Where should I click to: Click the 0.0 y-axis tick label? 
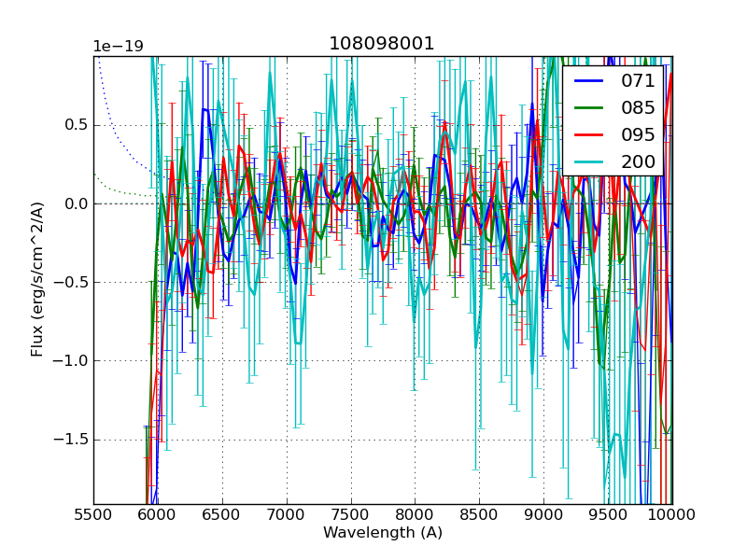pos(75,203)
